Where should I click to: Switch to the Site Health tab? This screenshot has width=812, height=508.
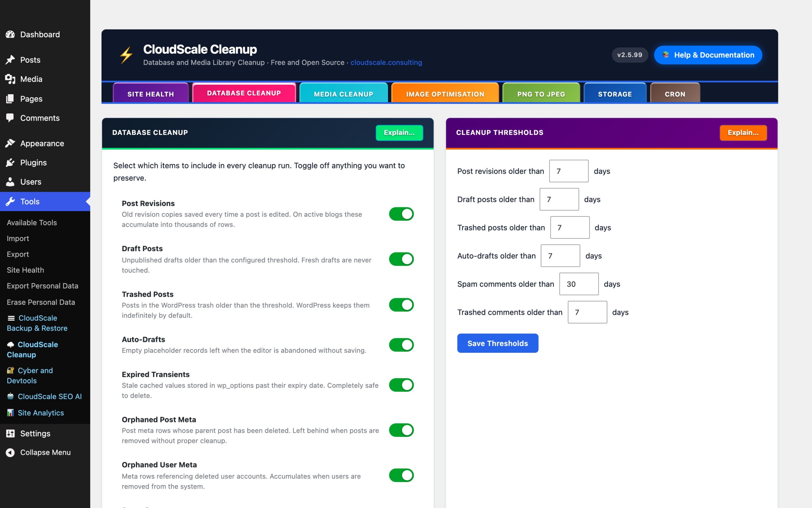coord(151,93)
